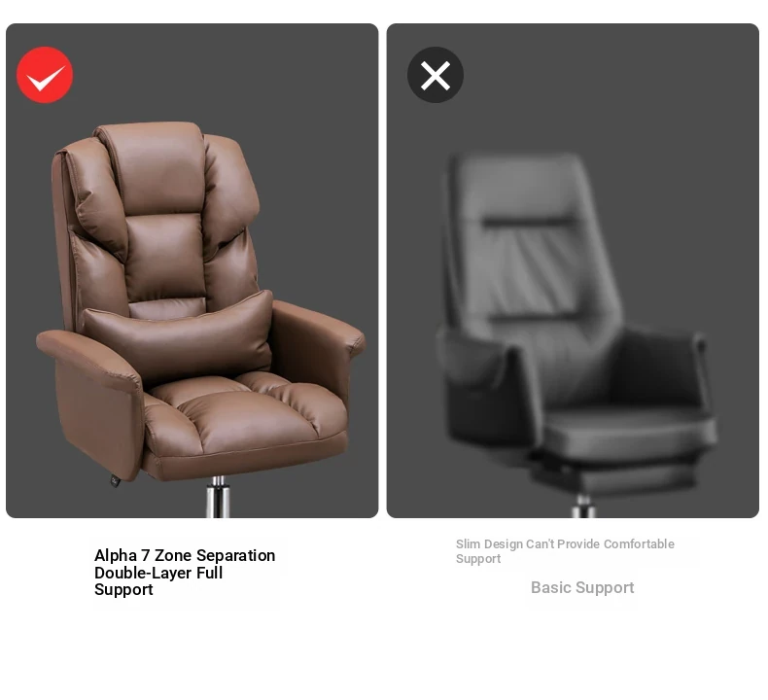
Task: Click the "Double-Layer Full Support" text
Action: coord(158,581)
